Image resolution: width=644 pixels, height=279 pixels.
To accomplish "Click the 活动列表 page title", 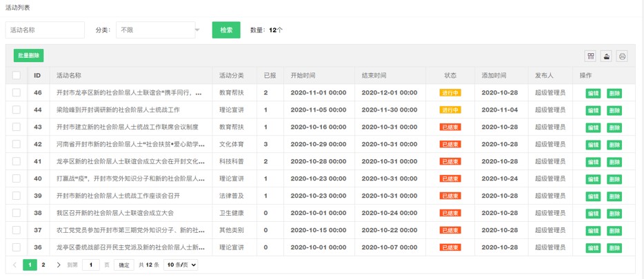I will click(x=18, y=8).
